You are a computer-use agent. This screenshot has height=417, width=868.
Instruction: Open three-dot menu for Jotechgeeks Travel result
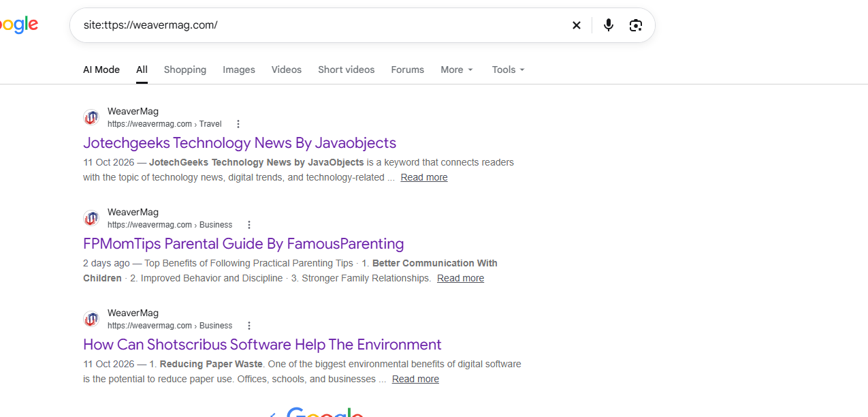pos(238,124)
